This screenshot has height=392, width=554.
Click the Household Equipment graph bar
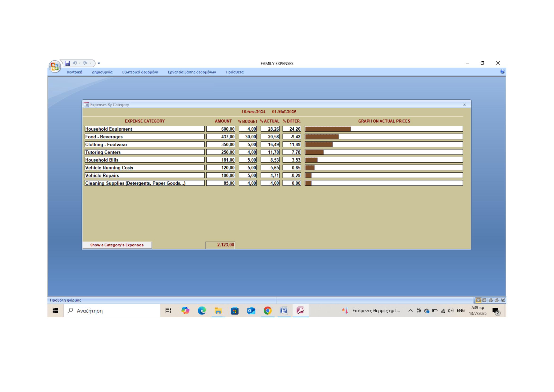tap(328, 129)
